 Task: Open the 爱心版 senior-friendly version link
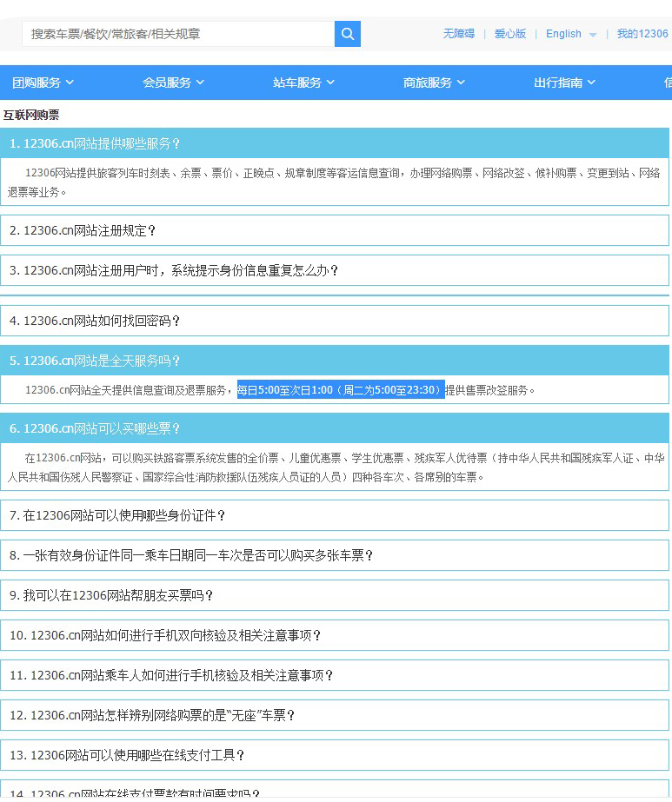510,34
